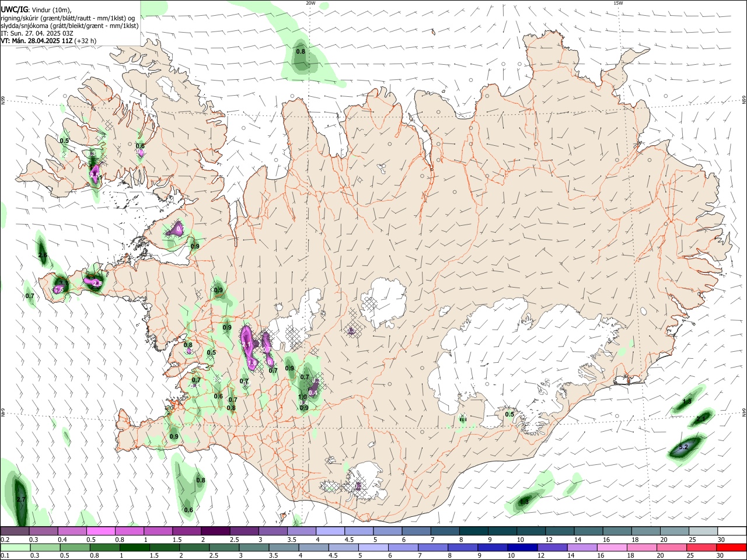
Task: Click the title text 'UWC/IG: Vindur (10m),'
Action: pos(36,10)
